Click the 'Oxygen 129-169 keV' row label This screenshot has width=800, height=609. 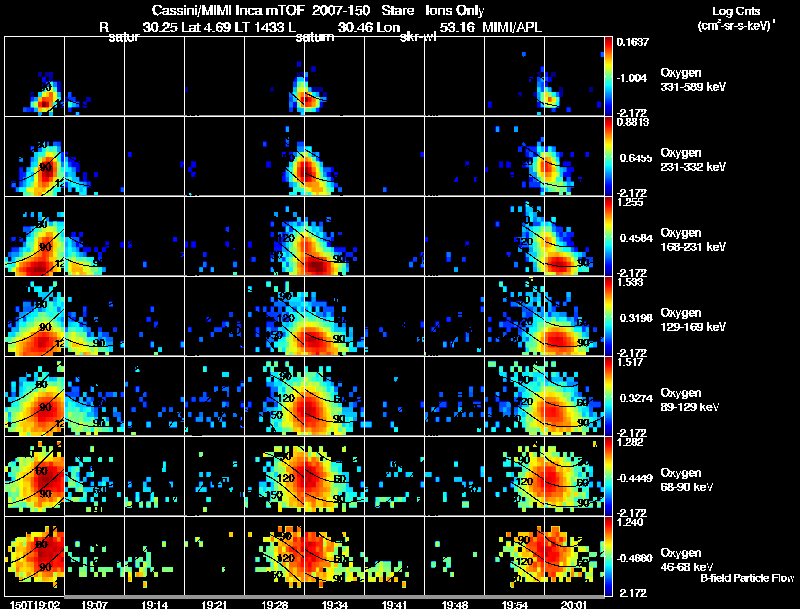(x=693, y=320)
